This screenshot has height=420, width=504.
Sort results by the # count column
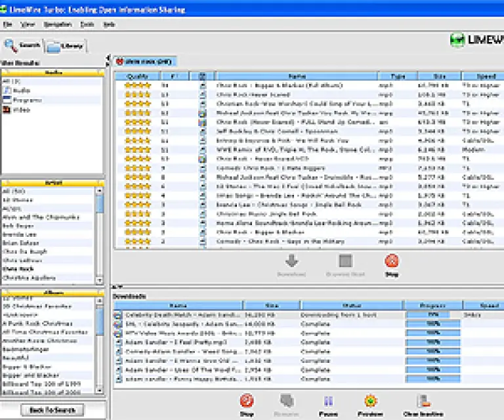pyautogui.click(x=175, y=76)
